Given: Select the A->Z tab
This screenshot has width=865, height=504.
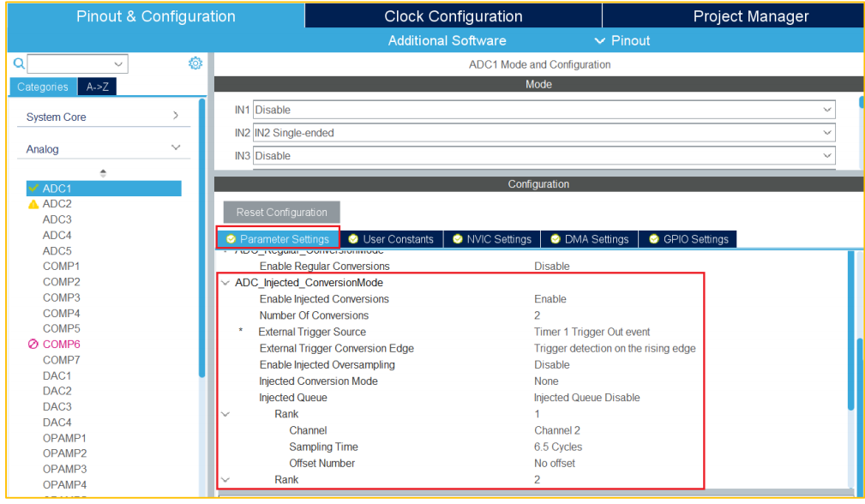Looking at the screenshot, I should point(97,87).
